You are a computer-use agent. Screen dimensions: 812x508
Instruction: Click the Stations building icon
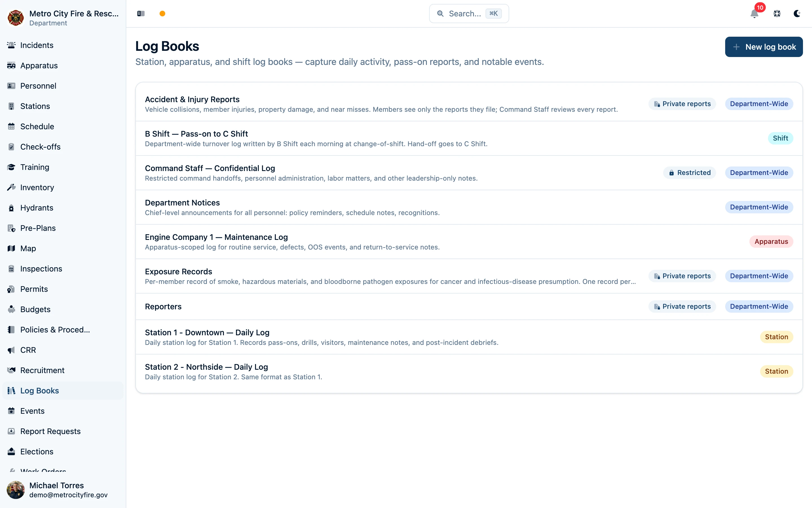tap(11, 106)
